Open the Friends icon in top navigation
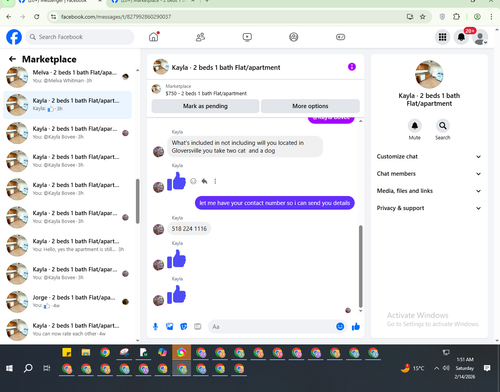Viewport: 500px width, 392px height. point(200,37)
